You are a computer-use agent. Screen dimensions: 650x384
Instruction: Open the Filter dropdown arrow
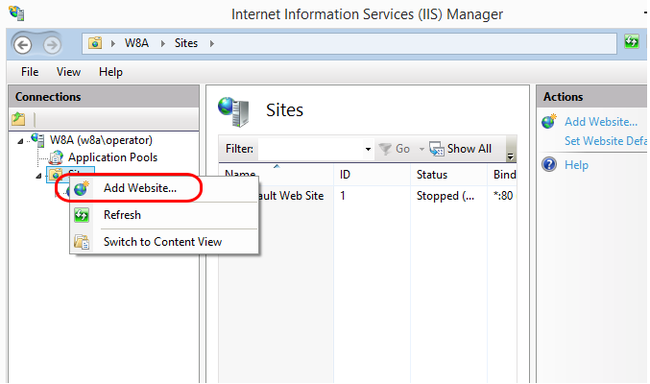pos(368,149)
